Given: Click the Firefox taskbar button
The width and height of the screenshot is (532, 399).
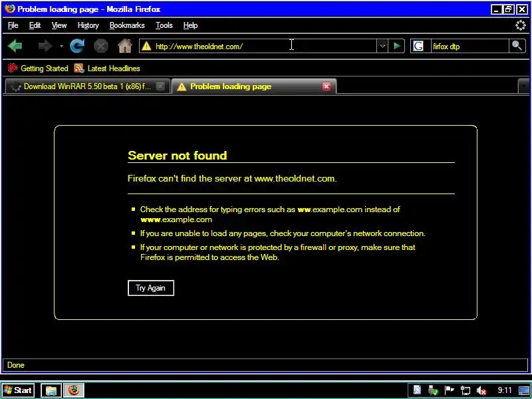Looking at the screenshot, I should 74,390.
